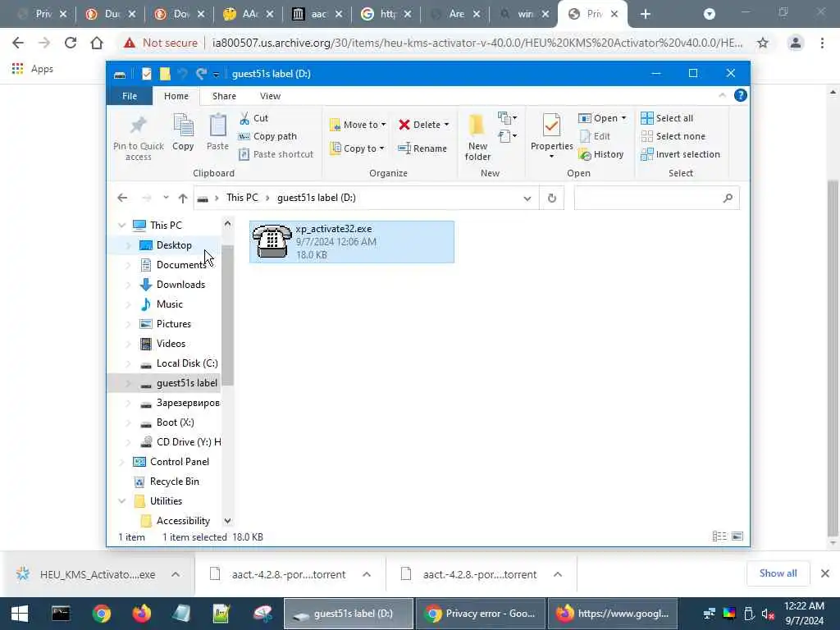Select the Recycle Bin tree item
840x630 pixels.
pos(174,482)
